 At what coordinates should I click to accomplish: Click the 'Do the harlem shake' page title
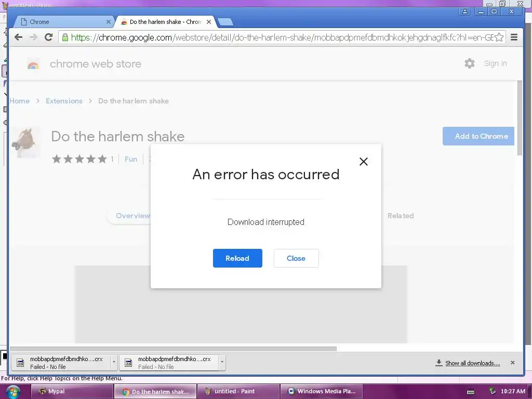click(118, 137)
